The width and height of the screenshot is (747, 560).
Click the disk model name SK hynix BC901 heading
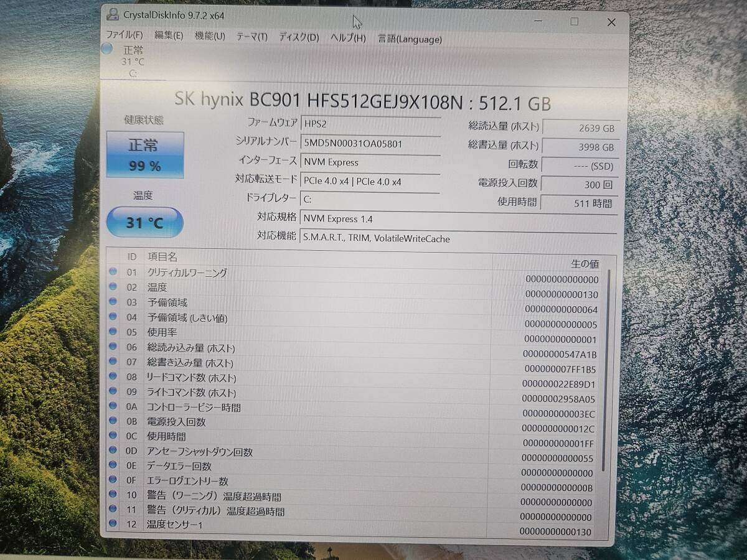[362, 101]
